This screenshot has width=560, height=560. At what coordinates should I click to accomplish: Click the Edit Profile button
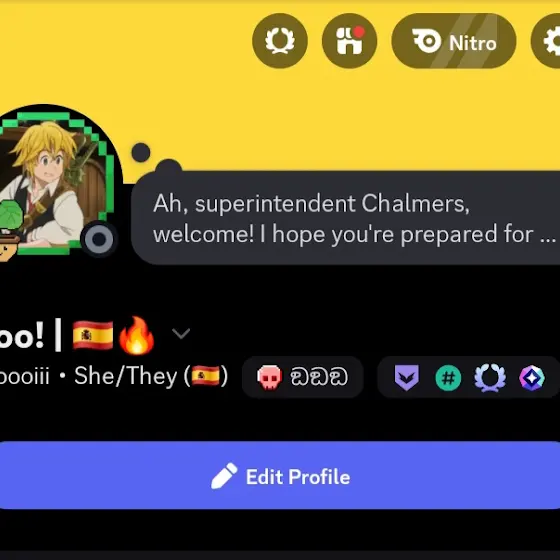[280, 475]
